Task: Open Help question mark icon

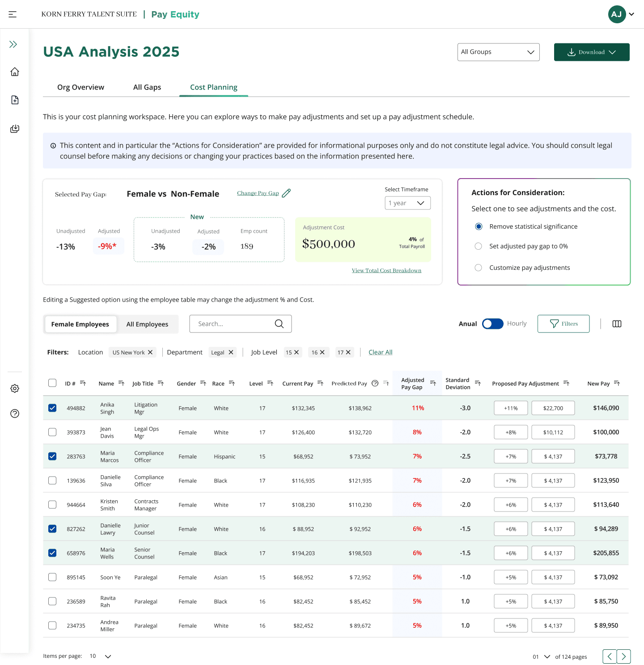Action: 15,413
